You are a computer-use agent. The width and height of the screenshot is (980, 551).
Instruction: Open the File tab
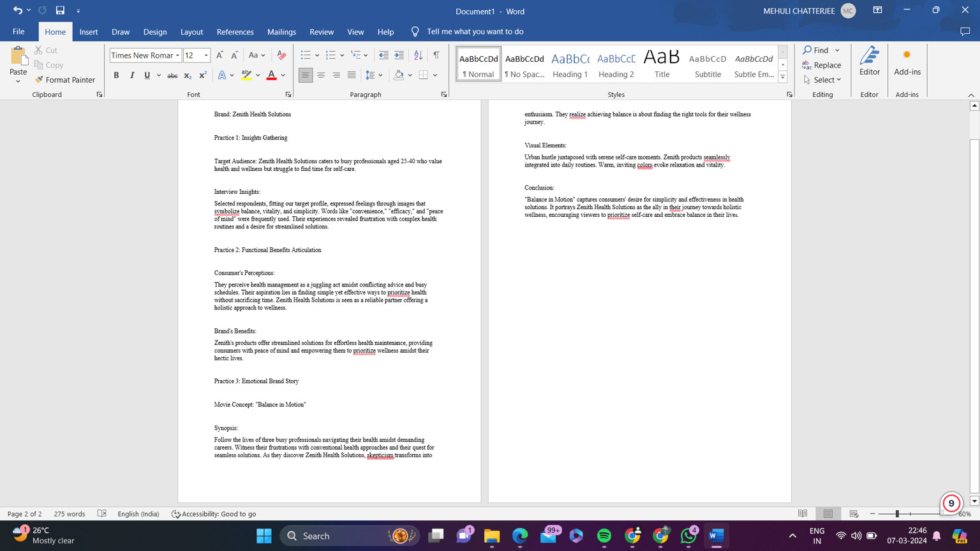19,31
